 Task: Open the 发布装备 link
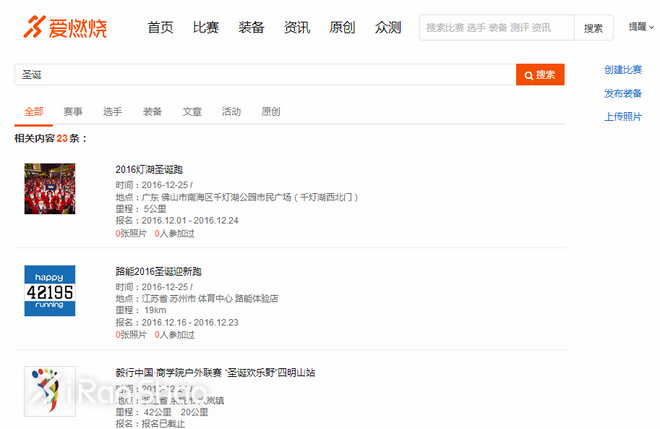[623, 93]
